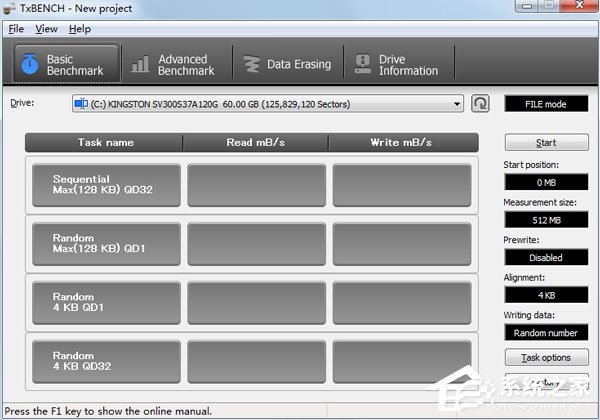Change the Prewrite Disabled setting
This screenshot has width=600, height=420.
(x=546, y=257)
